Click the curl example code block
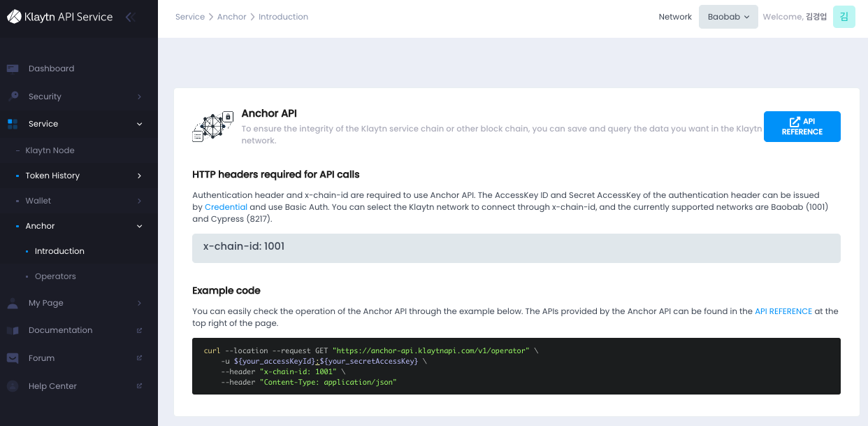The image size is (868, 426). (x=516, y=366)
